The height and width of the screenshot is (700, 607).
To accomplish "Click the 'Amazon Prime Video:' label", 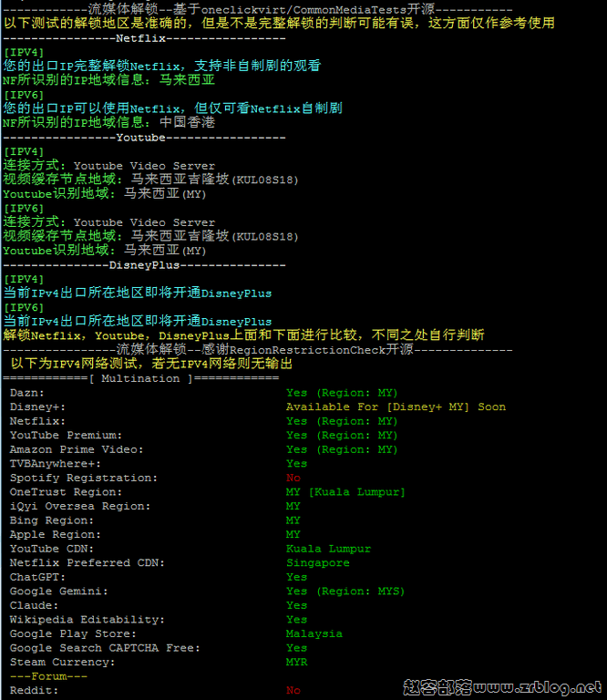I will 77,449.
